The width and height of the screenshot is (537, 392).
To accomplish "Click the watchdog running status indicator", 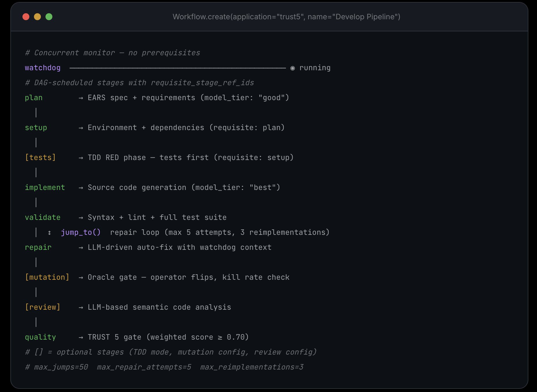I will 292,68.
